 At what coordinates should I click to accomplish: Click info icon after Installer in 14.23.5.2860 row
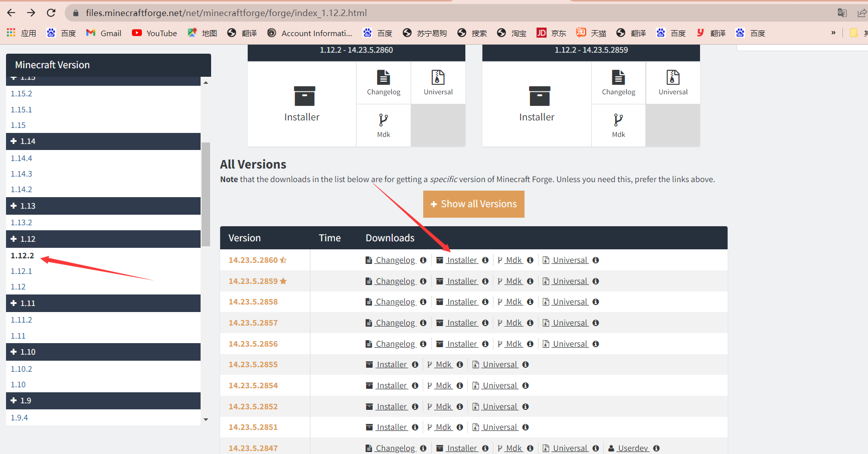pos(485,260)
